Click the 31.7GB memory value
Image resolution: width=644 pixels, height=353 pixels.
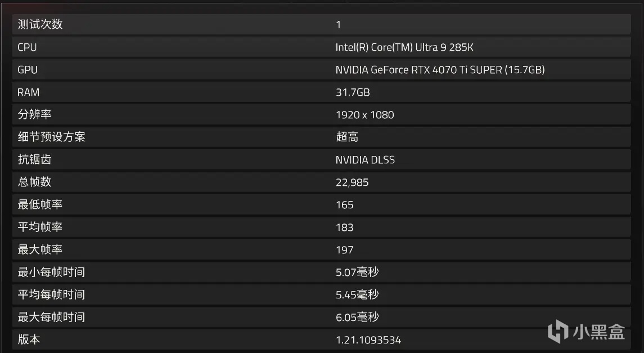[353, 92]
